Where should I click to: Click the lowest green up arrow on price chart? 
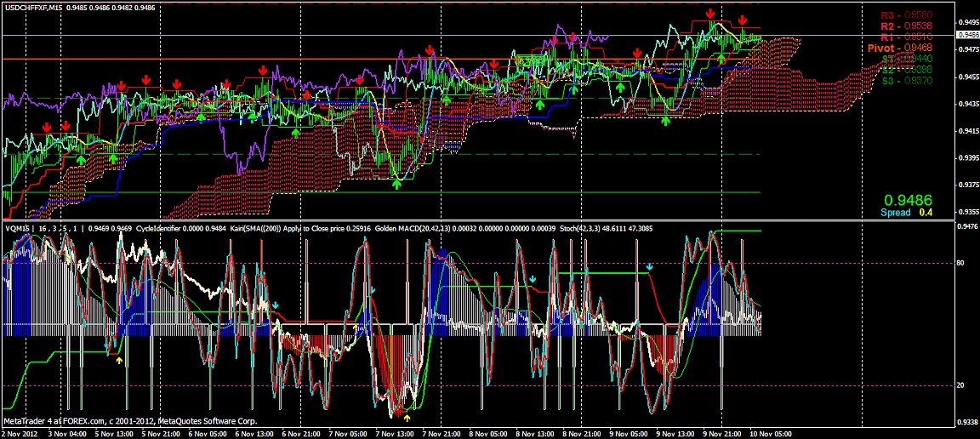click(x=396, y=184)
